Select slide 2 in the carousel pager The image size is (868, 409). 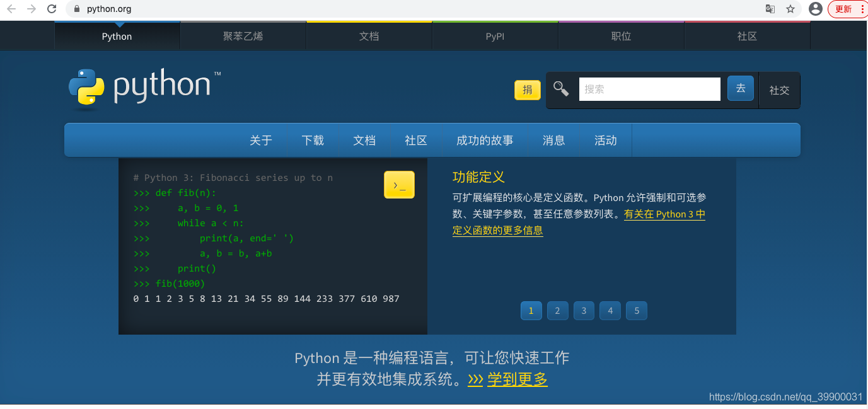click(558, 310)
